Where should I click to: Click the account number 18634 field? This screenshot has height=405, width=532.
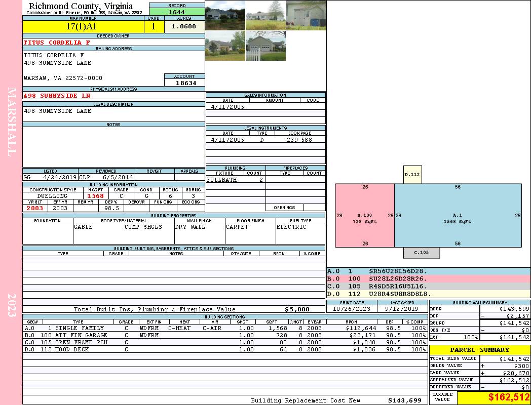click(184, 83)
